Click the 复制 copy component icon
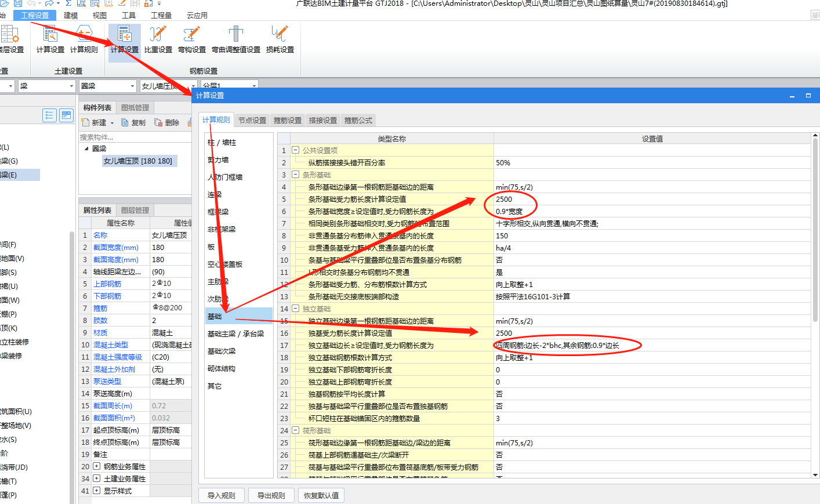Image resolution: width=820 pixels, height=504 pixels. tap(125, 122)
